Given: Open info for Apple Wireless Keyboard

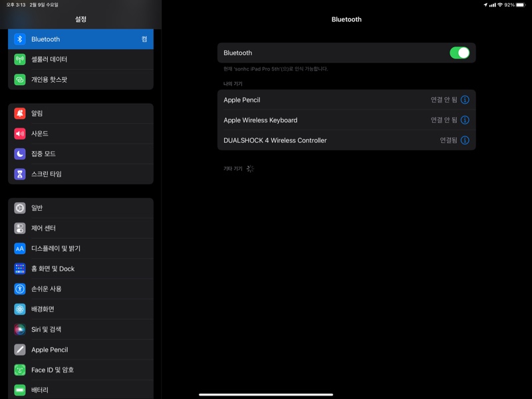Looking at the screenshot, I should click(465, 120).
